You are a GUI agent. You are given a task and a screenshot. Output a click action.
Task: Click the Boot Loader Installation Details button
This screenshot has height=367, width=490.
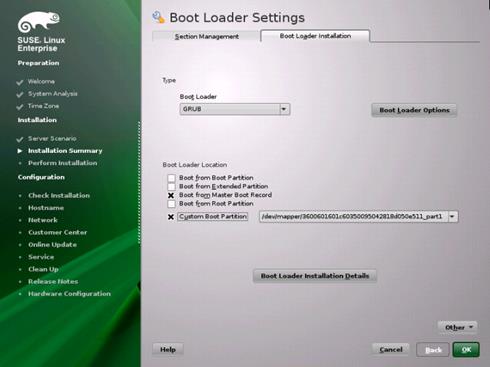pyautogui.click(x=315, y=276)
